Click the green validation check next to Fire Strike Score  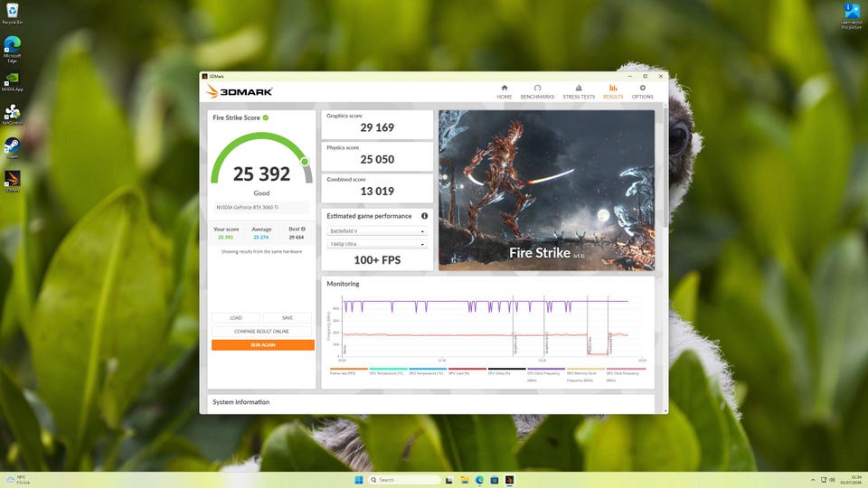click(x=266, y=117)
